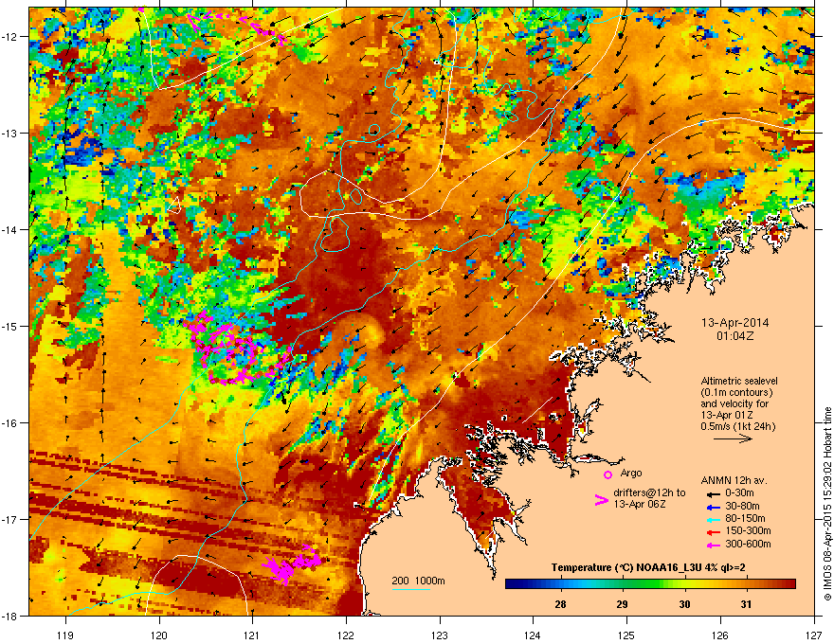Click the longitude axis label '125'
This screenshot has height=644, width=834.
coord(626,635)
